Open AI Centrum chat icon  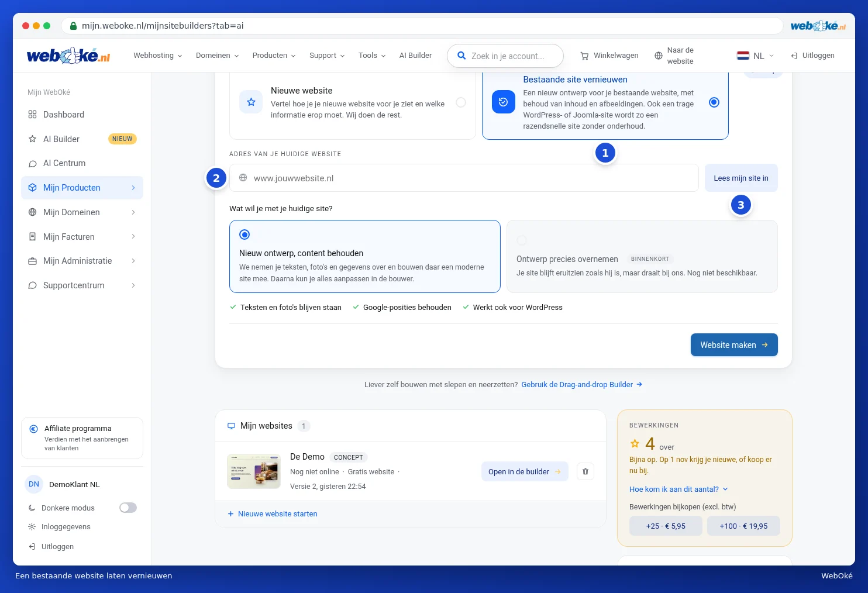33,164
